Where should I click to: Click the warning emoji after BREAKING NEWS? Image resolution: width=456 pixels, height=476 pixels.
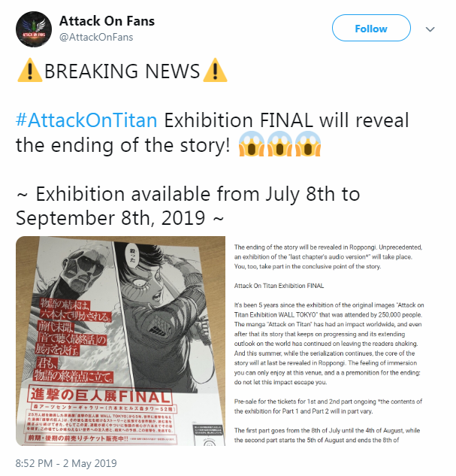pyautogui.click(x=215, y=71)
